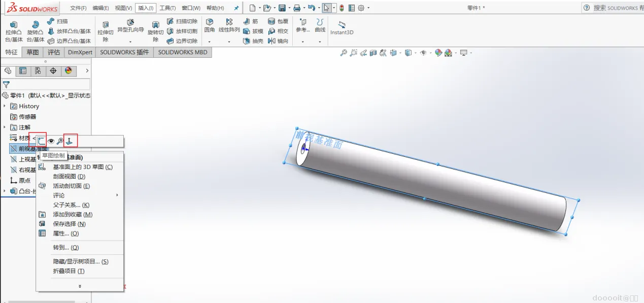Switch to the 草图 (Sketch) ribbon tab
This screenshot has height=303, width=644.
[33, 52]
